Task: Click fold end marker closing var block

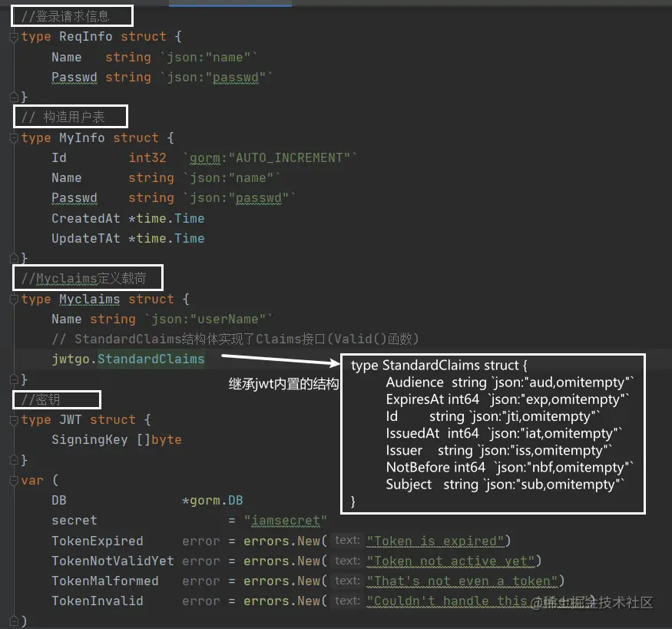Action: point(14,621)
